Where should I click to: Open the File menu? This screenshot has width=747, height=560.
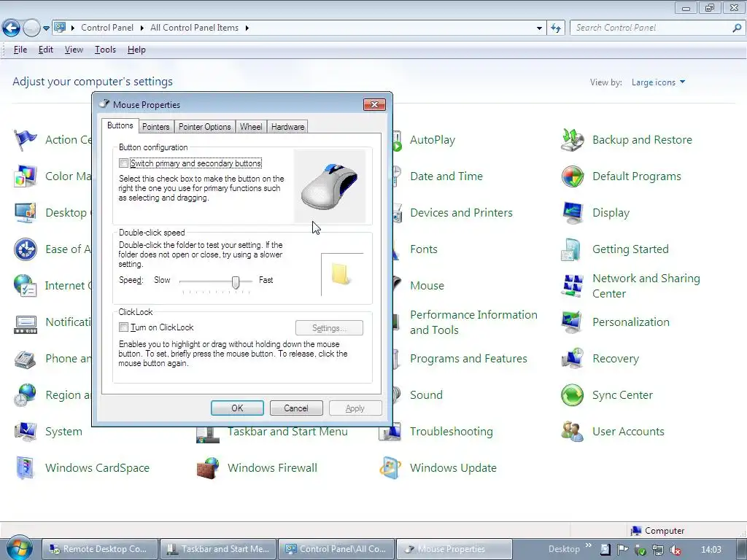(x=20, y=50)
